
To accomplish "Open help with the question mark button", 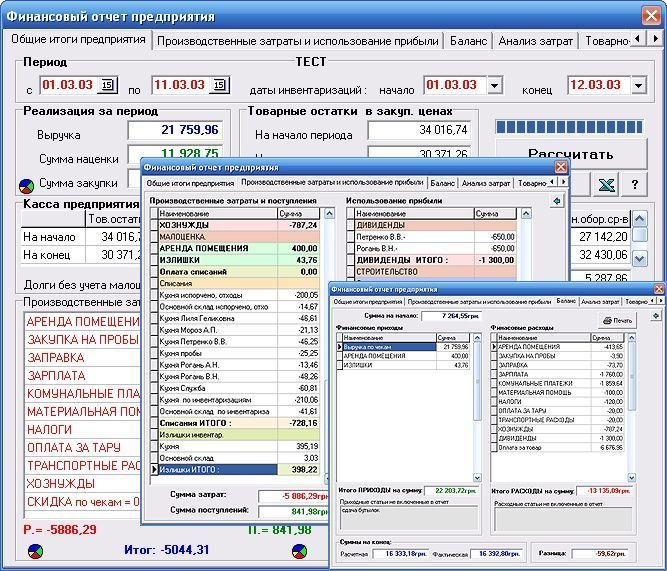I will (x=635, y=185).
